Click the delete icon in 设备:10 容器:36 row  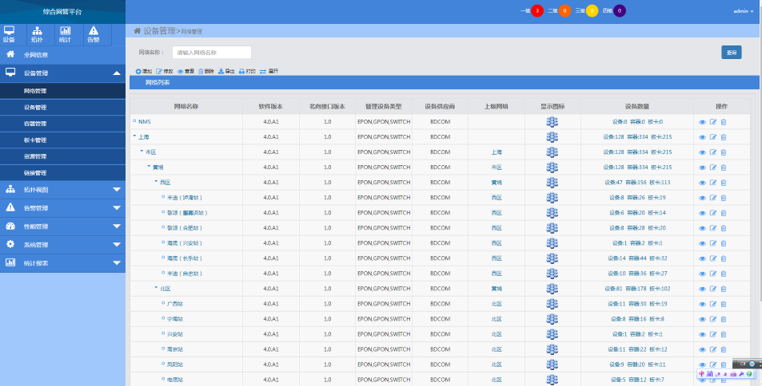(x=723, y=273)
